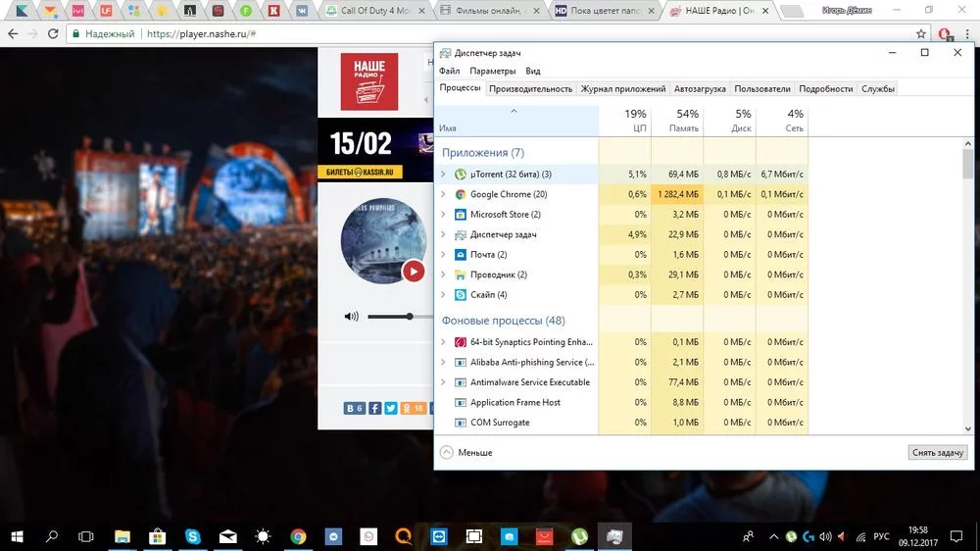980x551 pixels.
Task: Sort processes by the Имя column header
Action: (516, 121)
